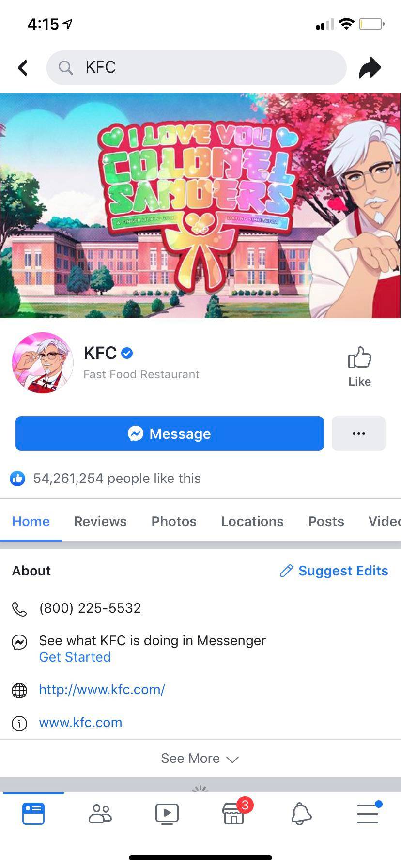Viewport: 401px width, 868px height.
Task: Open the Locations tab
Action: pos(252,521)
